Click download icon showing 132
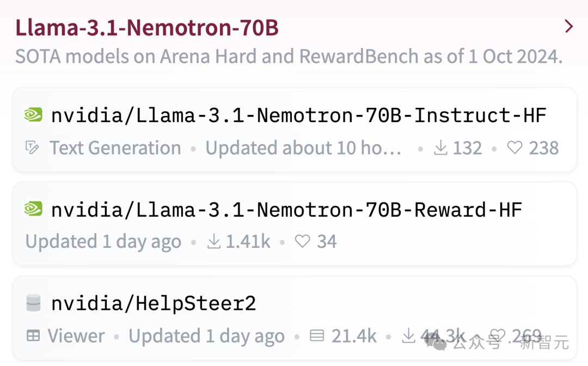Viewport: 588px width, 366px height. pos(440,148)
